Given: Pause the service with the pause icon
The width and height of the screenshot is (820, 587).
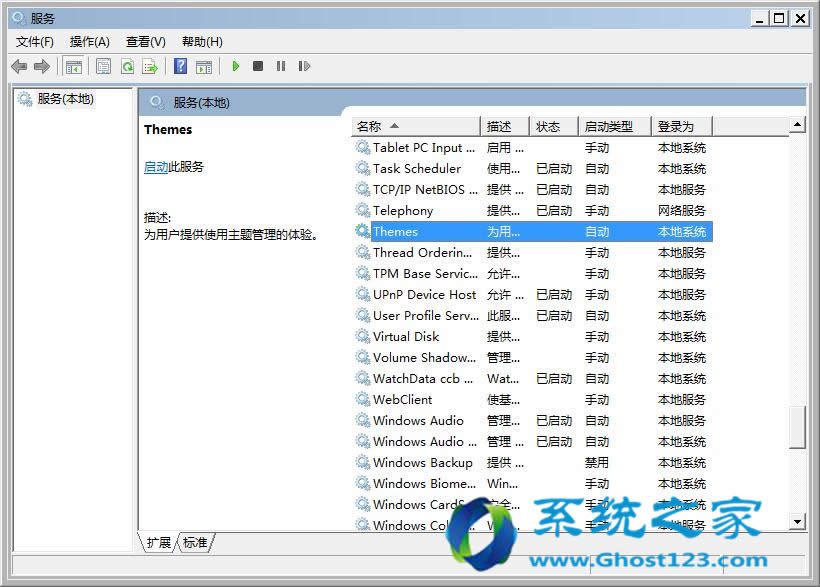Looking at the screenshot, I should [x=280, y=66].
